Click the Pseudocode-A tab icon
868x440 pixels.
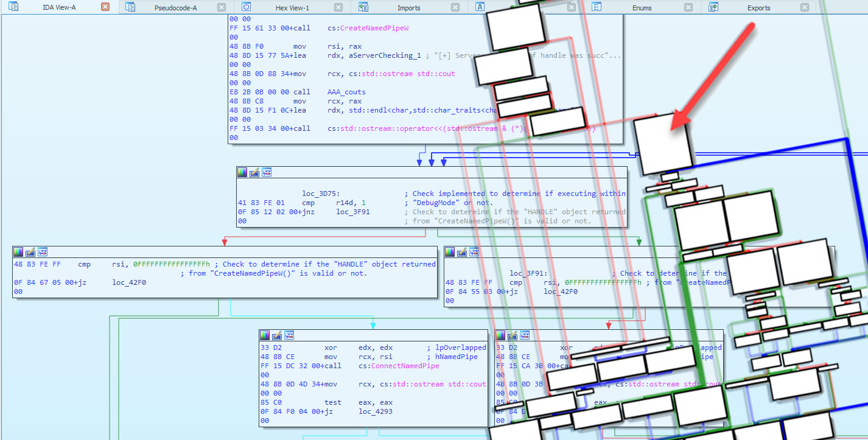130,7
